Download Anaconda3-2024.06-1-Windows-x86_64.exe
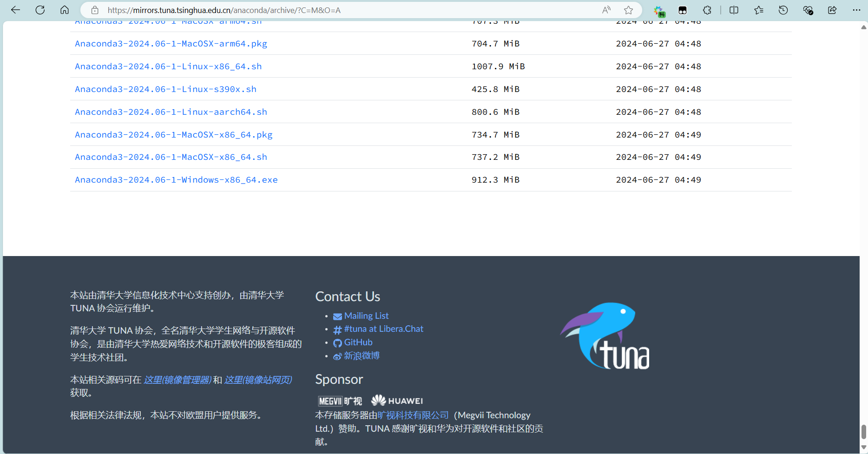This screenshot has width=868, height=454. [176, 180]
